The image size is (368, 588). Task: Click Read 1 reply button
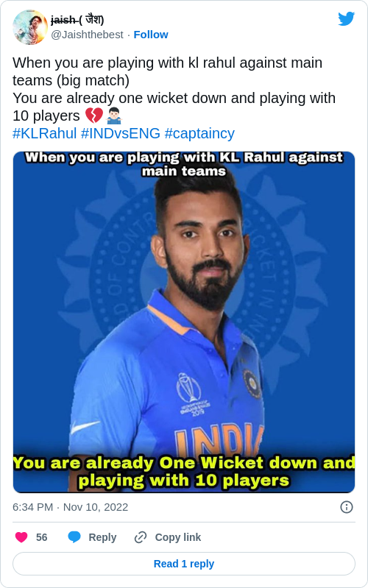click(x=184, y=564)
